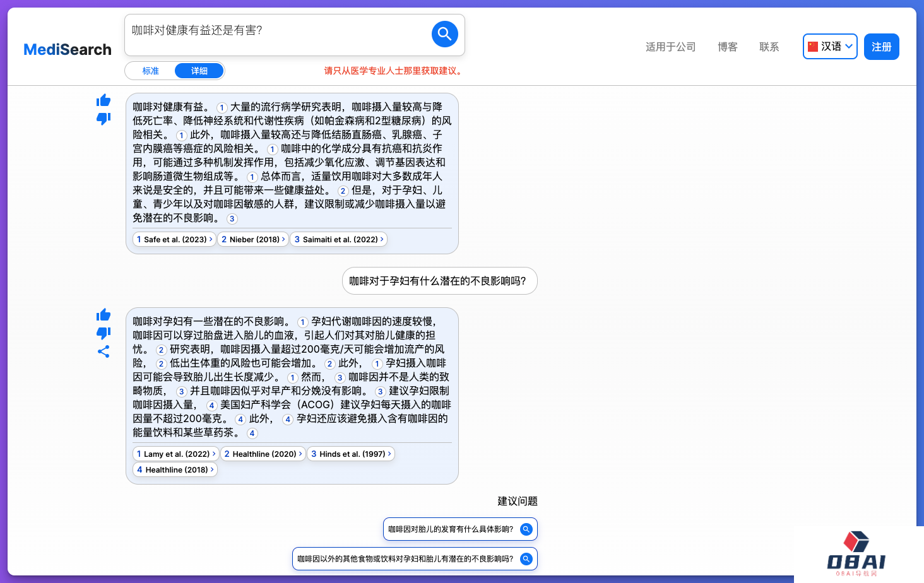This screenshot has height=583, width=924.
Task: Share the pregnancy answer
Action: (104, 351)
